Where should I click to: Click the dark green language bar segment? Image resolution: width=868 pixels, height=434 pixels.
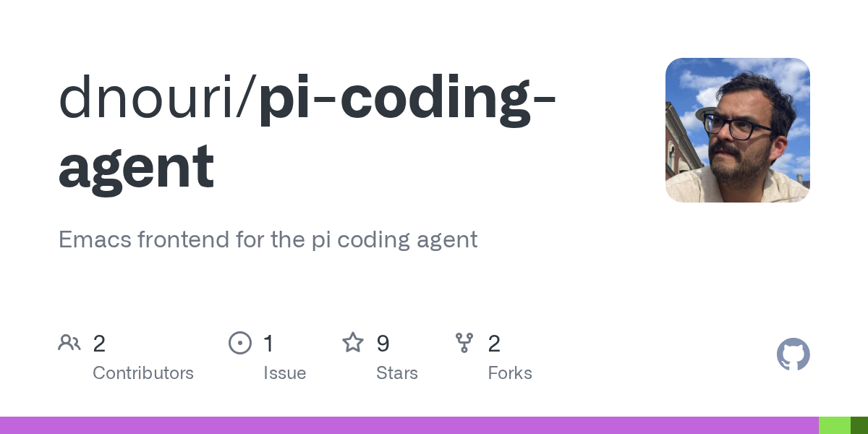(859, 425)
